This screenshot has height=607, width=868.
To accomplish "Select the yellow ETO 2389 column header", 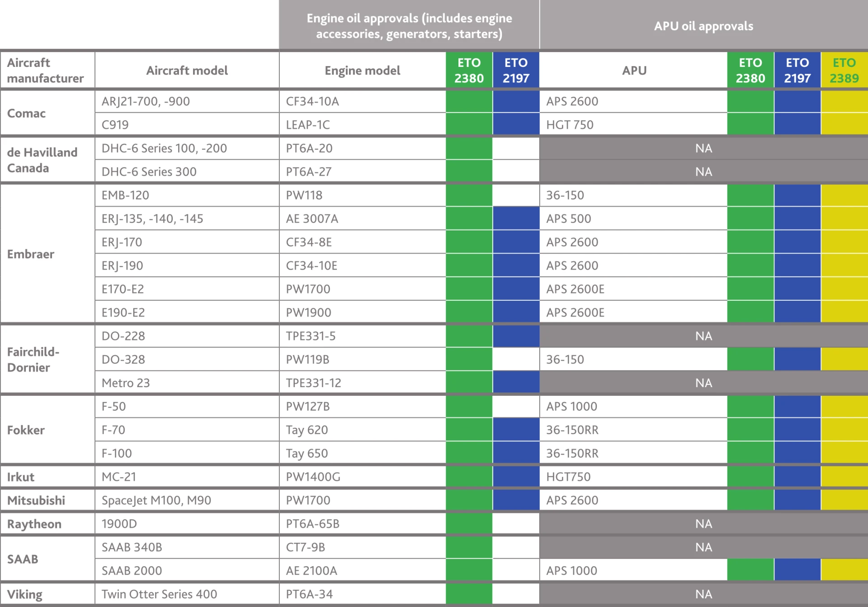I will [844, 70].
